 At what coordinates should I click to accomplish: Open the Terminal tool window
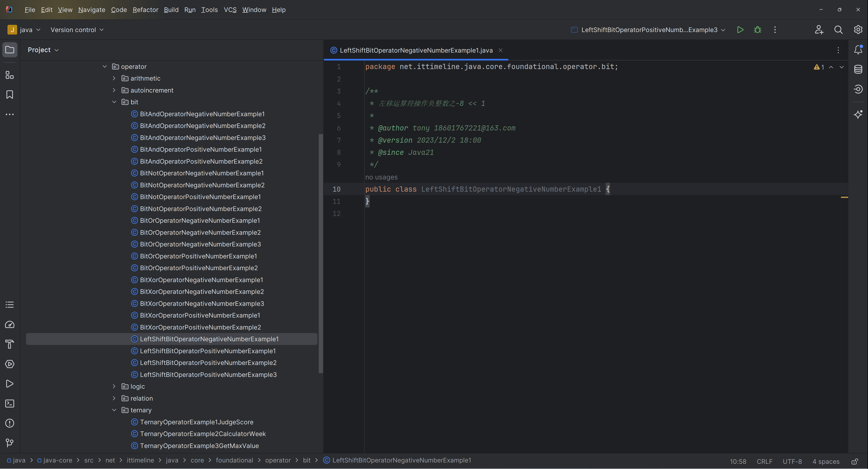(x=10, y=403)
